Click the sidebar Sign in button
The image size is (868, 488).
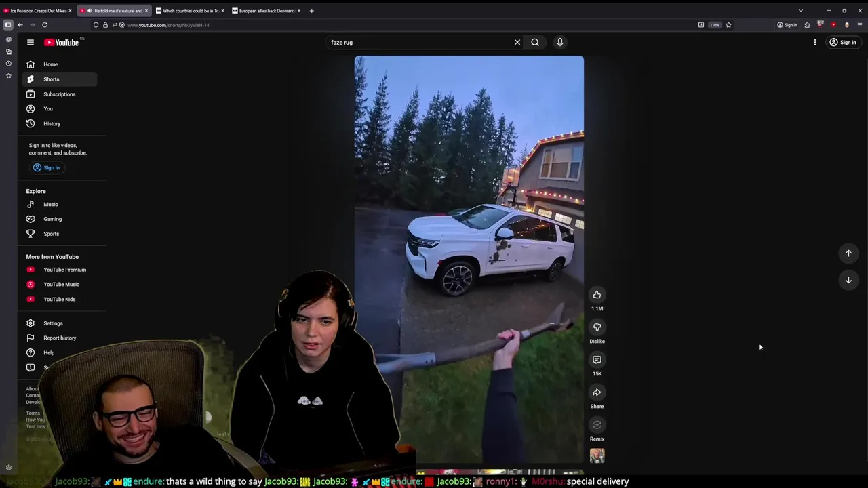[47, 167]
